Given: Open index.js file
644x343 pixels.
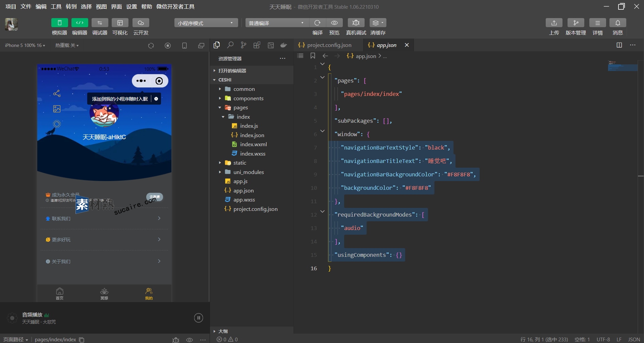Looking at the screenshot, I should (x=252, y=126).
